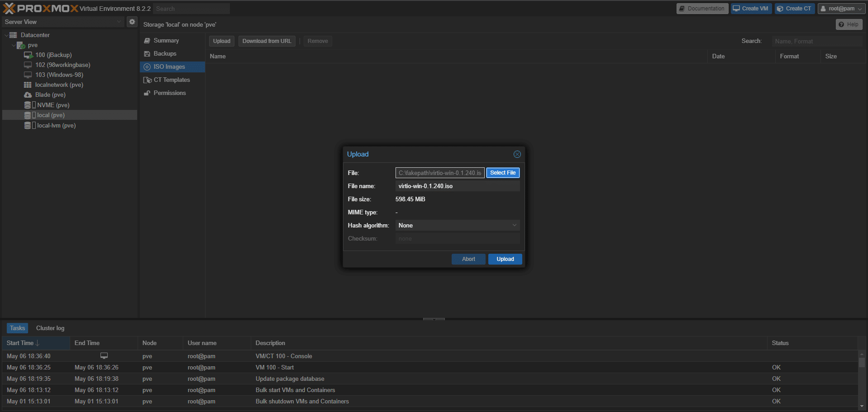
Task: Open VM 100 (jBackup)
Action: pyautogui.click(x=53, y=55)
